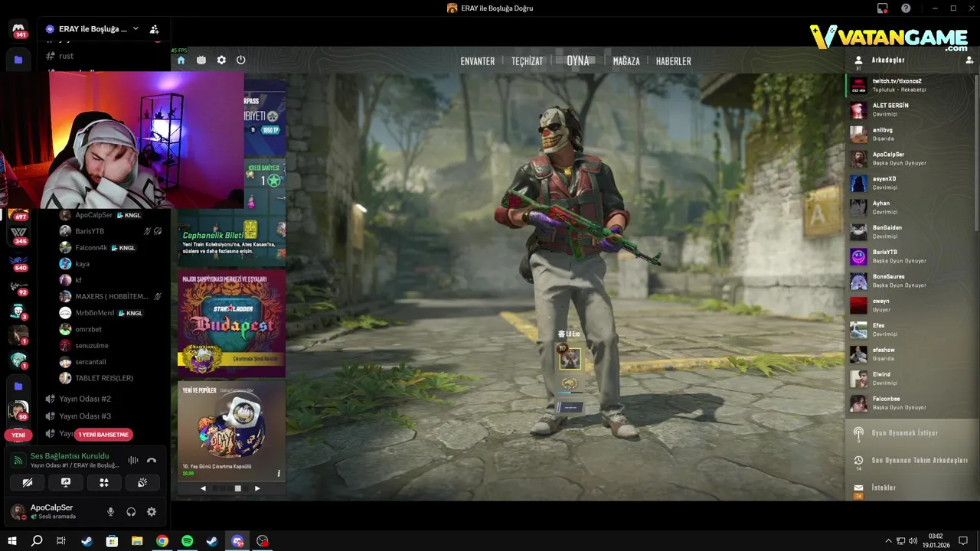Select friend BanGaiden in friends list

click(911, 232)
